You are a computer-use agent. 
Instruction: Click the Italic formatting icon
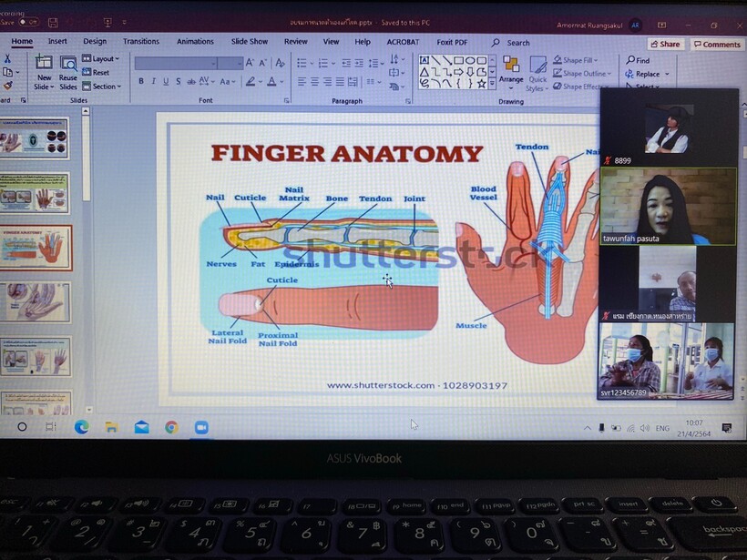153,82
